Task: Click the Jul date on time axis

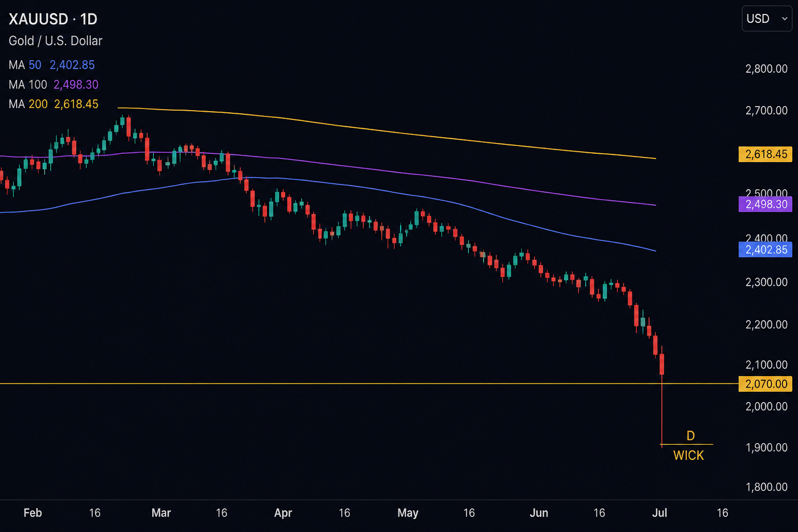Action: [x=659, y=513]
